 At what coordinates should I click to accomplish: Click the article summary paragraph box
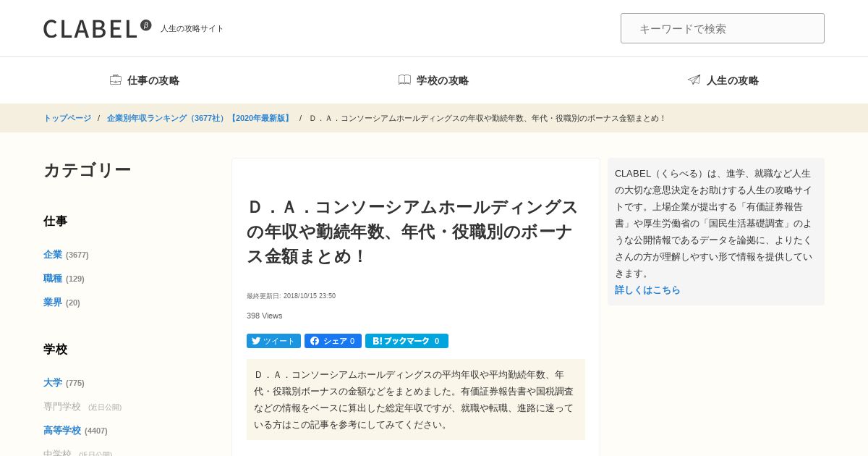click(x=416, y=400)
